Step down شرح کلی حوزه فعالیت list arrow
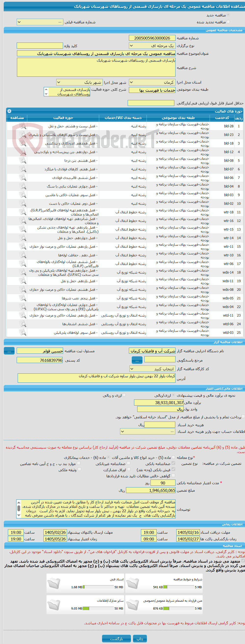This screenshot has width=245, height=644. tap(46, 94)
